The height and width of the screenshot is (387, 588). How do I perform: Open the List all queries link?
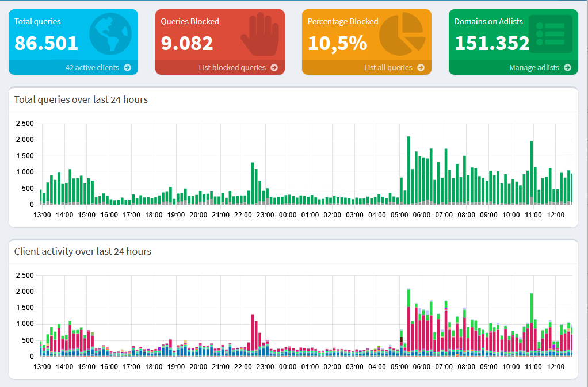coord(388,67)
